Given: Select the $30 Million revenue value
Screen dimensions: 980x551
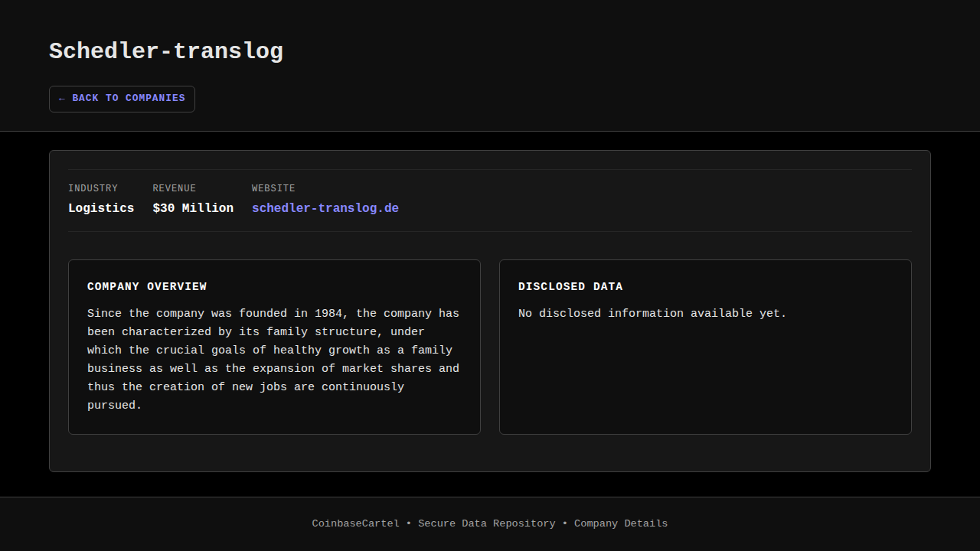Looking at the screenshot, I should 193,208.
